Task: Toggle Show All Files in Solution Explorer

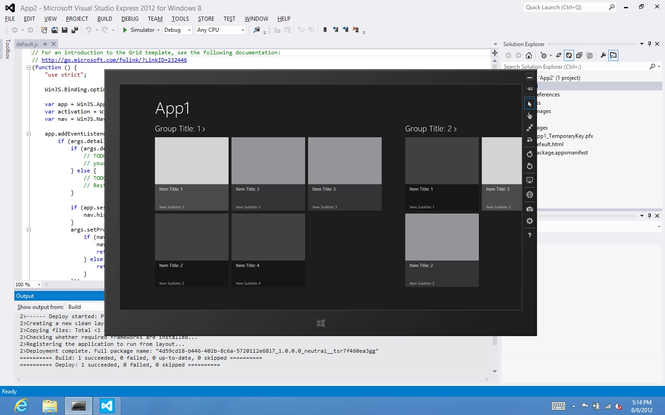Action: 589,56
